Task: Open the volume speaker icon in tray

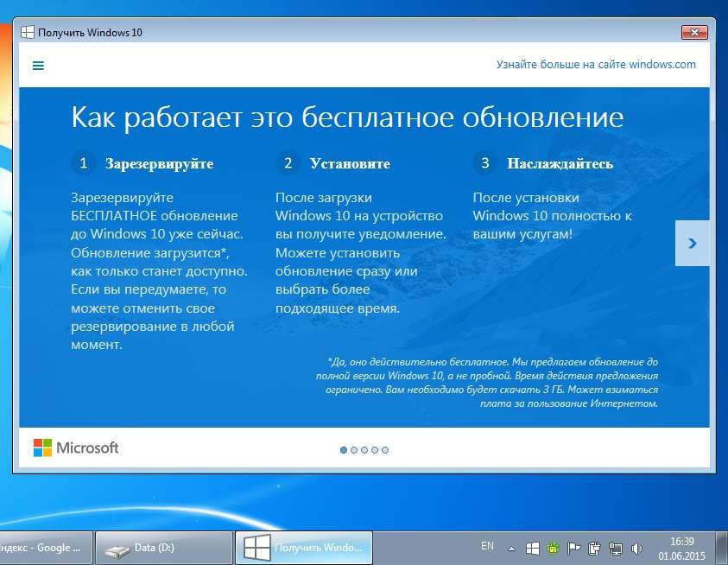Action: (636, 549)
